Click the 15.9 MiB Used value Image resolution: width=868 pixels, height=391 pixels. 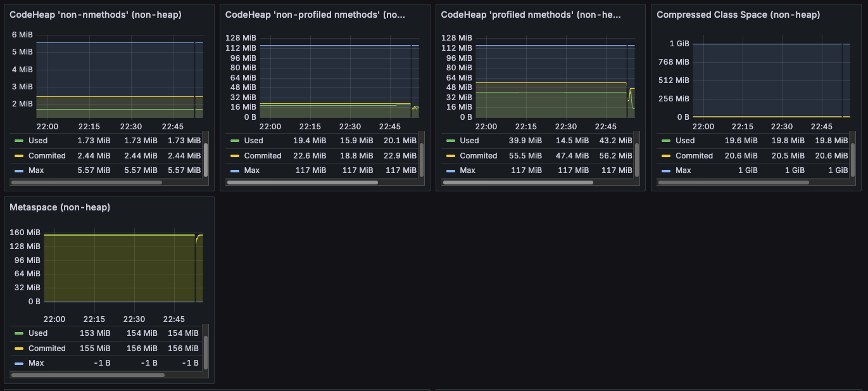355,141
